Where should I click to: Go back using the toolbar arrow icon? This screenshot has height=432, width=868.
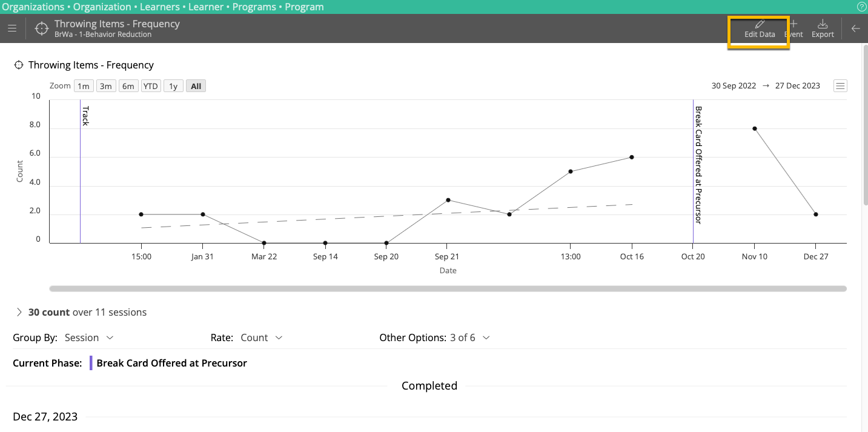pyautogui.click(x=855, y=28)
